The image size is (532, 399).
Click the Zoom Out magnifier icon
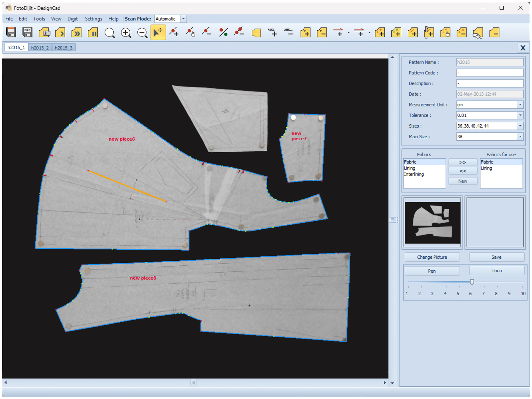click(x=142, y=33)
